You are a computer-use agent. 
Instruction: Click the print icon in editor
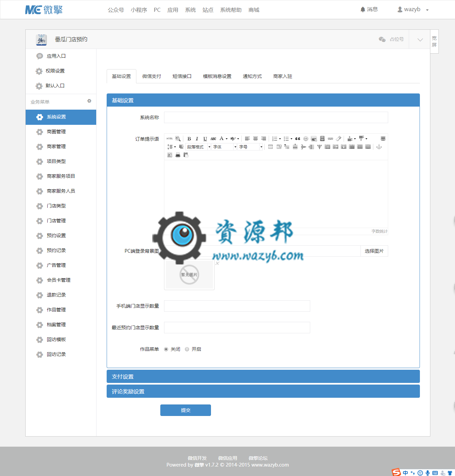click(x=178, y=155)
